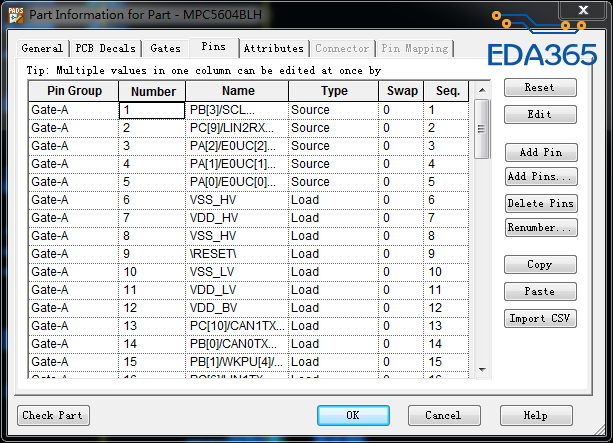Click the Name column header

[237, 91]
